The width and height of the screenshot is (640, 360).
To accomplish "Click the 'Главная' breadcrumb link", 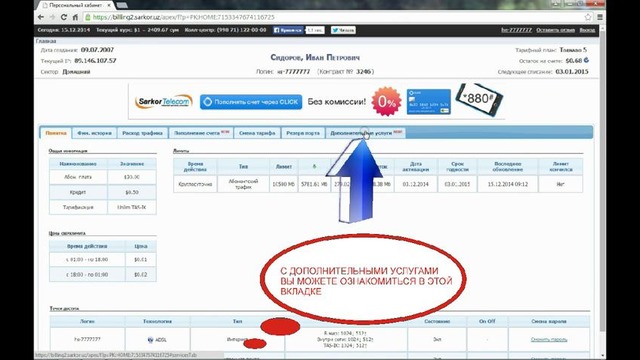I will coord(46,41).
